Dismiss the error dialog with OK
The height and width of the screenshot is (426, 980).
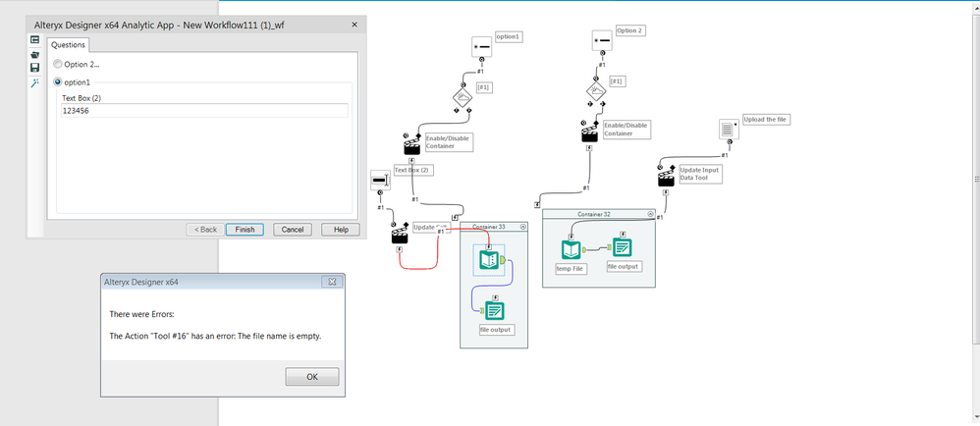[312, 377]
